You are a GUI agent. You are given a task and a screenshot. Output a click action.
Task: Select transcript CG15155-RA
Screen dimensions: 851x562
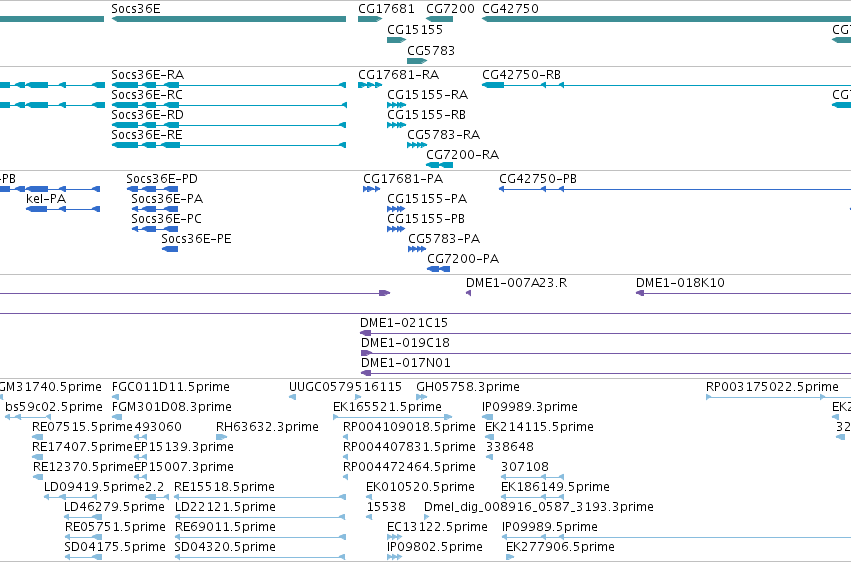pyautogui.click(x=396, y=105)
